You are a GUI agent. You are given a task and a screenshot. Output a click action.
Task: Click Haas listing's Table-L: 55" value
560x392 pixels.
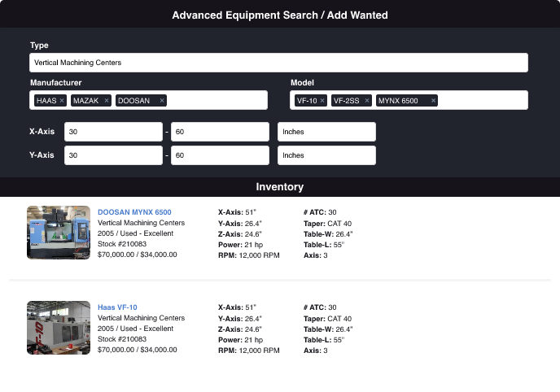pyautogui.click(x=324, y=340)
